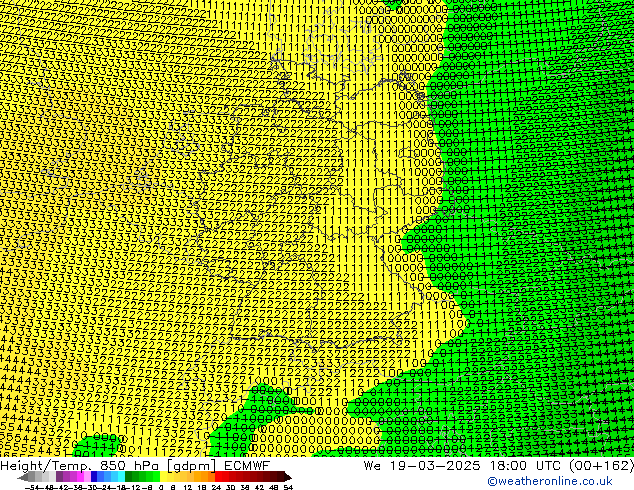Image resolution: width=634 pixels, height=490 pixels.
Task: Click the (00+162) forecast offset text
Action: (x=602, y=465)
